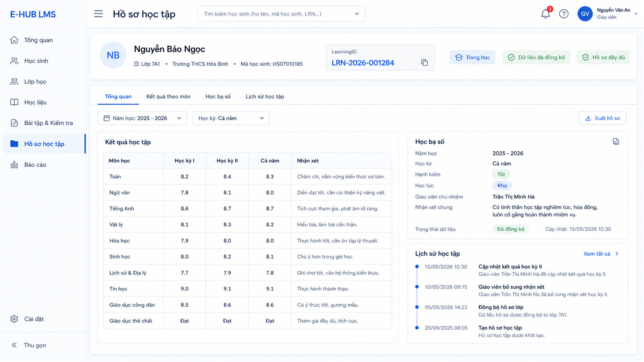Click the Toán subject row
This screenshot has width=644, height=362.
pyautogui.click(x=247, y=177)
